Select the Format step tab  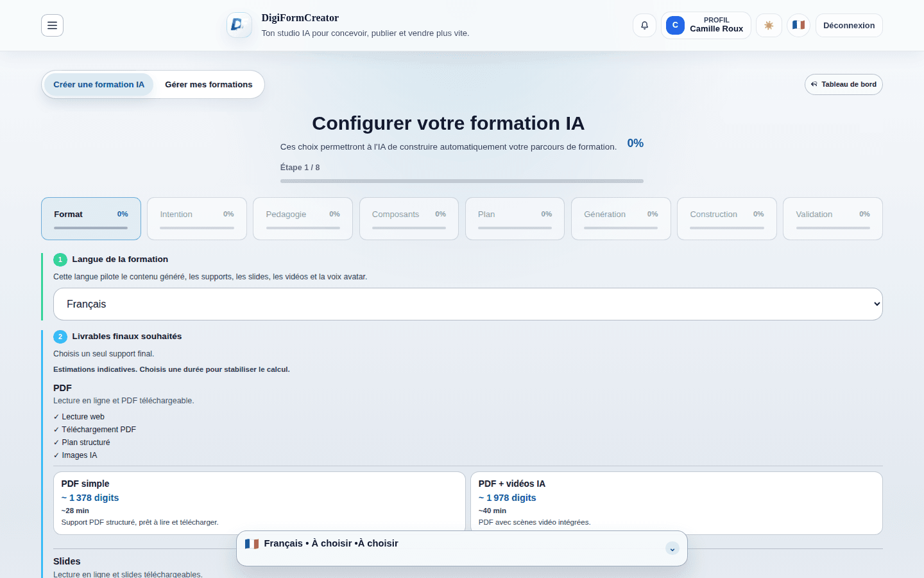(91, 219)
